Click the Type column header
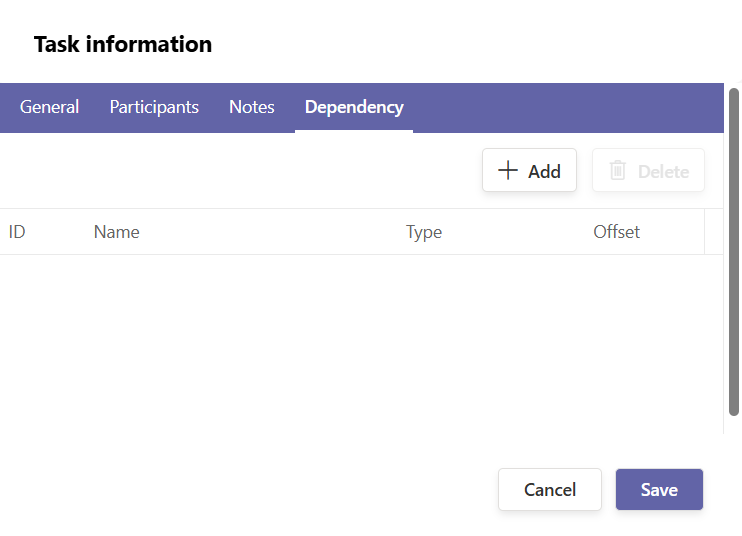Screen dimensions: 742x536 pyautogui.click(x=423, y=232)
